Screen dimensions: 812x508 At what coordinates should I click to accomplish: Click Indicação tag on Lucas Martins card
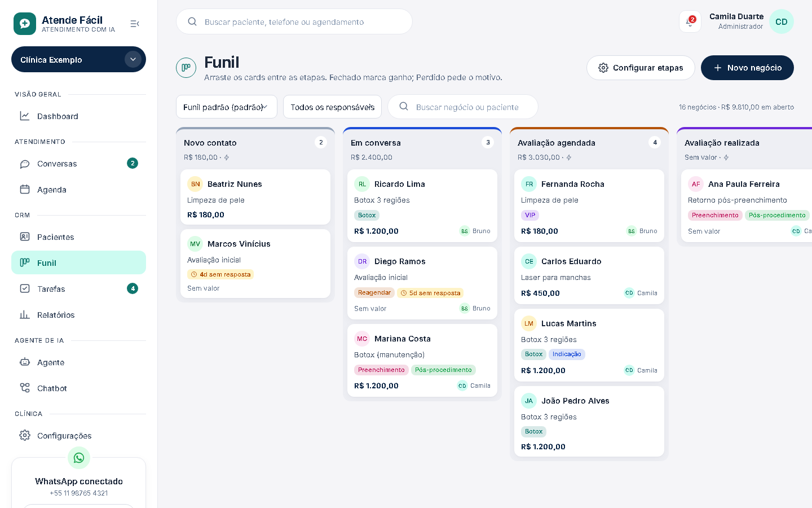(x=567, y=354)
